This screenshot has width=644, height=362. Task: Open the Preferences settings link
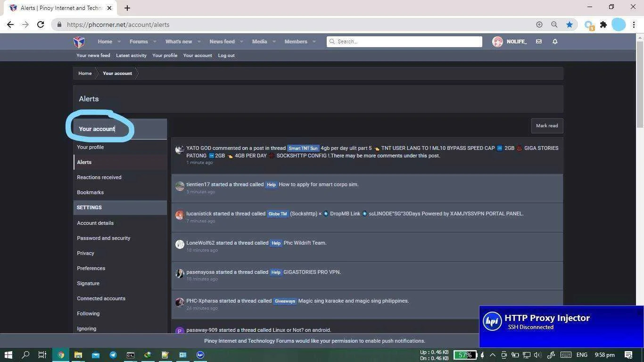point(91,268)
